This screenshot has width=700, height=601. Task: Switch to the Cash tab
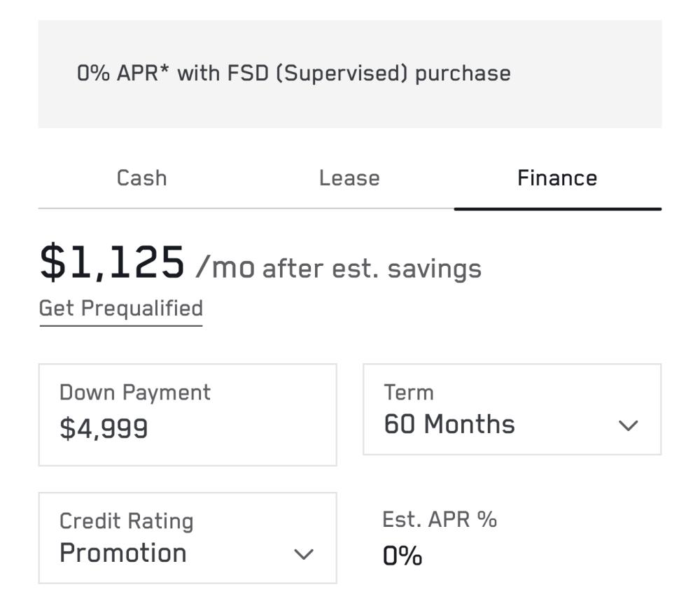pyautogui.click(x=141, y=178)
